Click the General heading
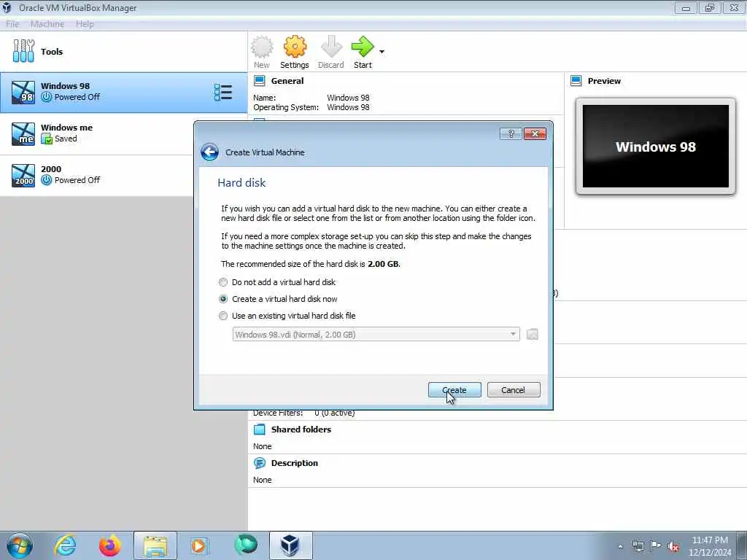 pos(287,81)
